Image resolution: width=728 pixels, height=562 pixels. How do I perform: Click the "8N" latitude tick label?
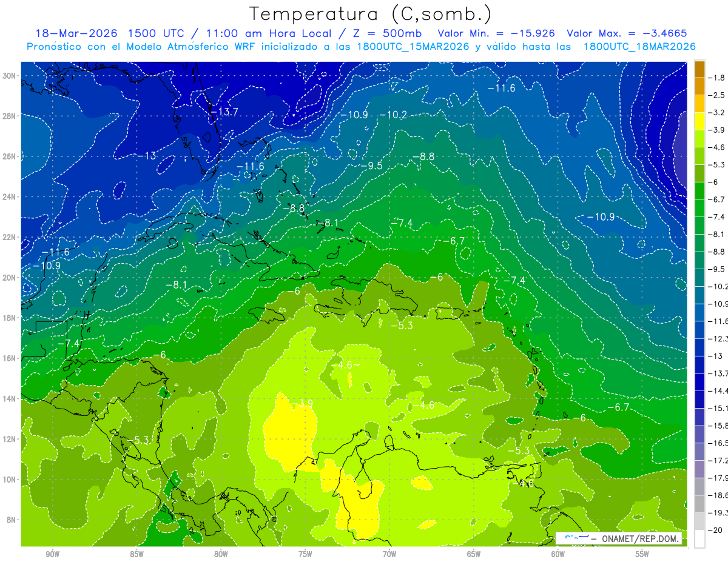coord(12,520)
